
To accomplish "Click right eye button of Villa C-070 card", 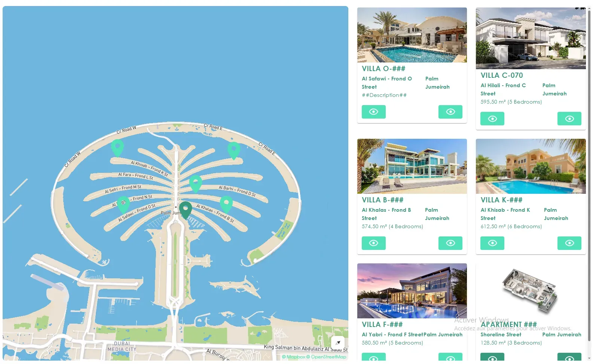I will tap(569, 119).
